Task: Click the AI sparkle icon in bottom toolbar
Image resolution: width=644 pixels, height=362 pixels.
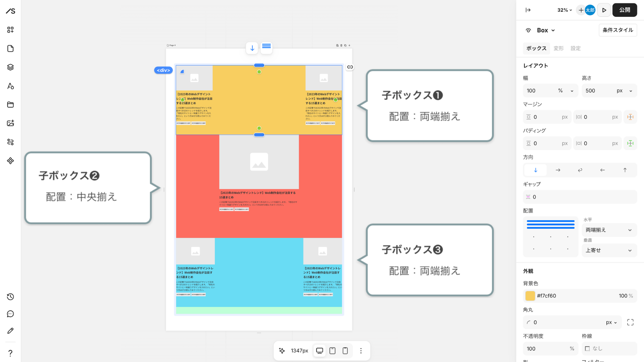Action: point(282,351)
